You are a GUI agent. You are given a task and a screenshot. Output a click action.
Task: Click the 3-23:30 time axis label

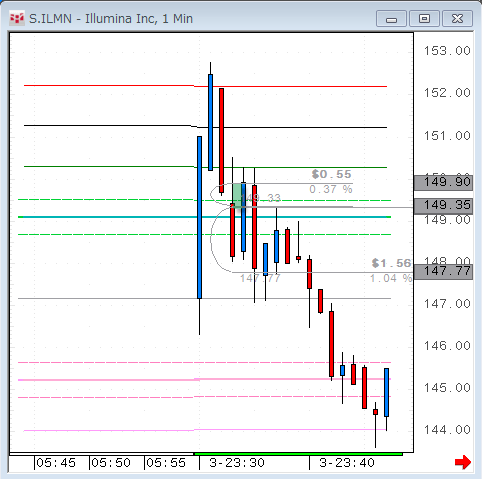tap(237, 463)
